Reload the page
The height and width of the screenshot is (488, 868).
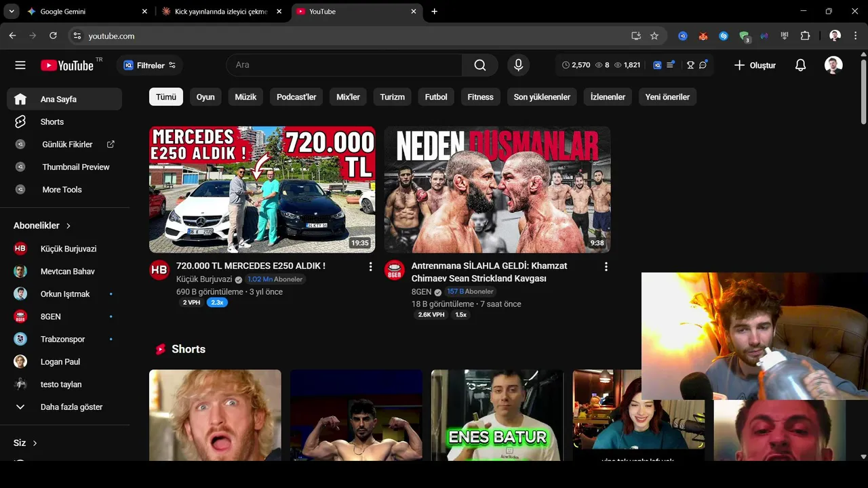[53, 36]
